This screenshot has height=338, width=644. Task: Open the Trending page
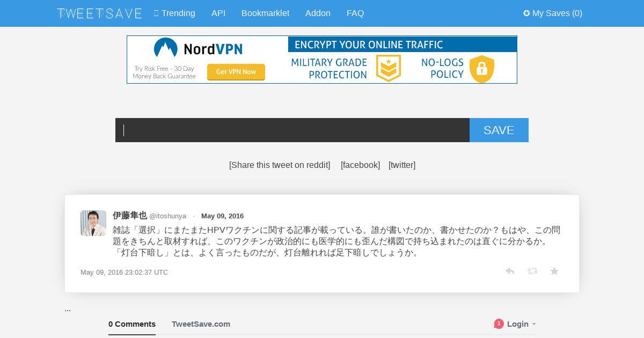[x=174, y=13]
